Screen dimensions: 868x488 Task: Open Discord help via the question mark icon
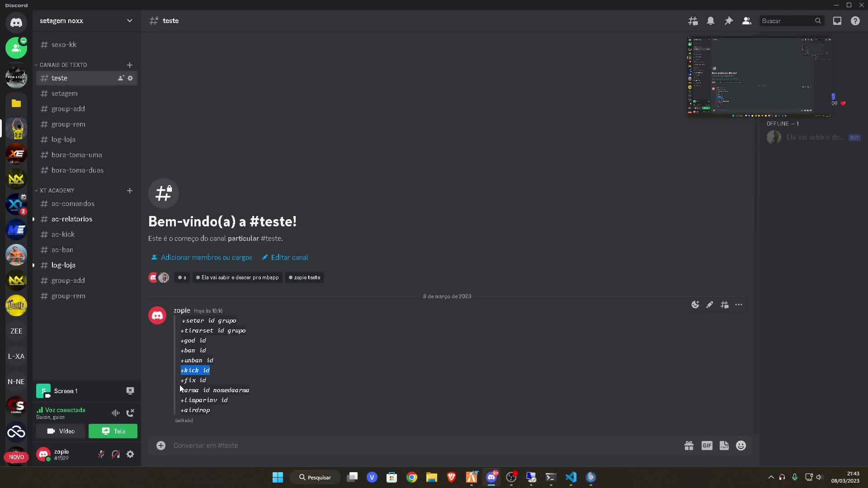pyautogui.click(x=855, y=21)
